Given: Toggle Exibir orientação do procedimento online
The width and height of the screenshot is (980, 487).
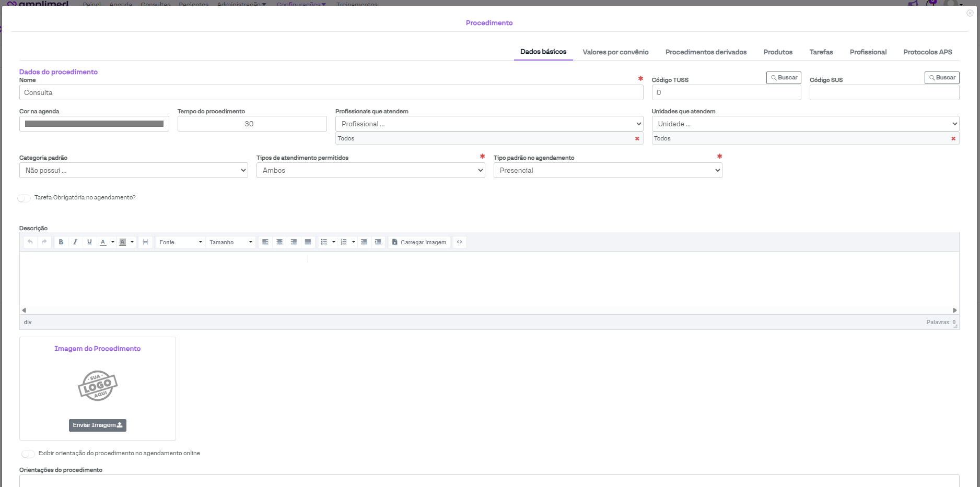Looking at the screenshot, I should (x=28, y=454).
